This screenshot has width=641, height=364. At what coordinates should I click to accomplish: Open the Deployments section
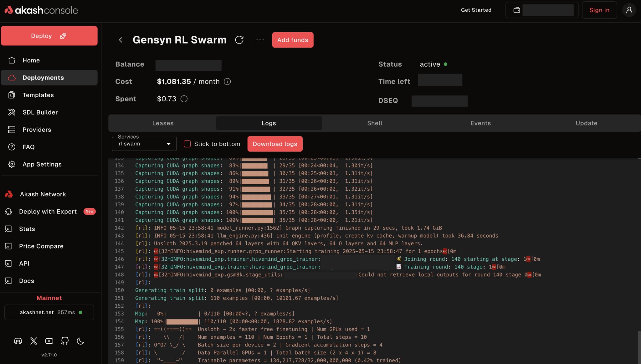click(49, 78)
